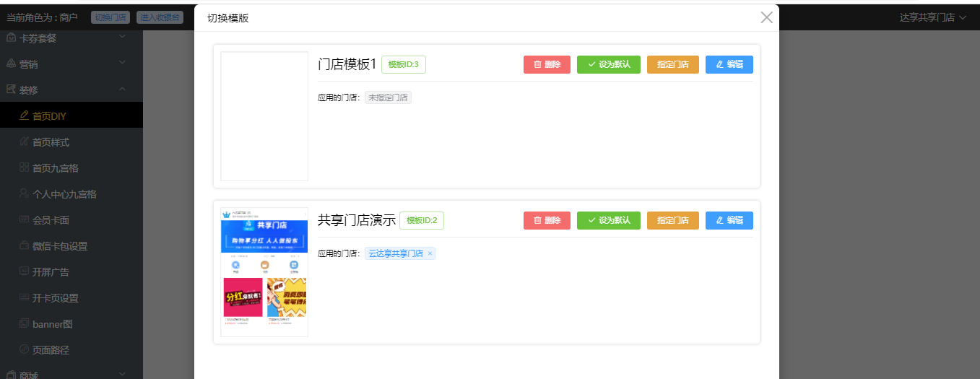980x379 pixels.
Task: Delete 门店模板1 using the red 删除 button
Action: tap(547, 64)
